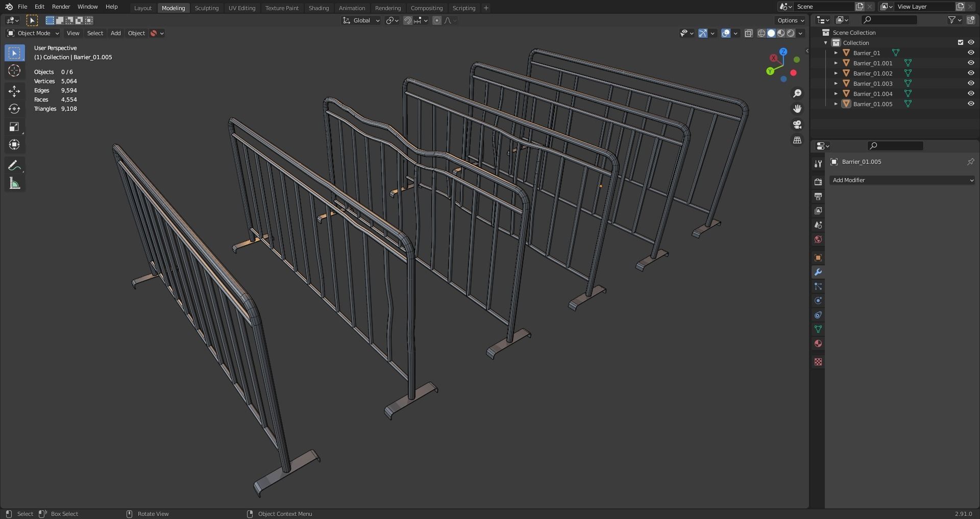Open the Object Constraints properties tab
Viewport: 980px width, 519px height.
click(818, 315)
